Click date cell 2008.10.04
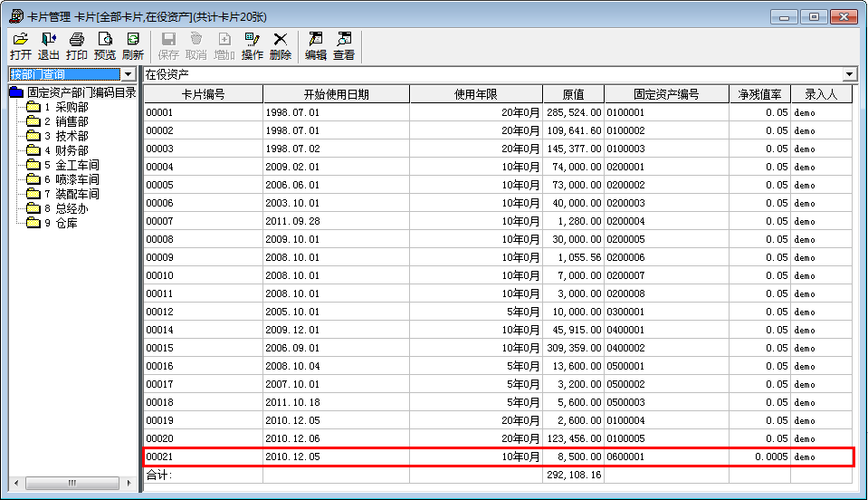The height and width of the screenshot is (500, 868). (336, 366)
